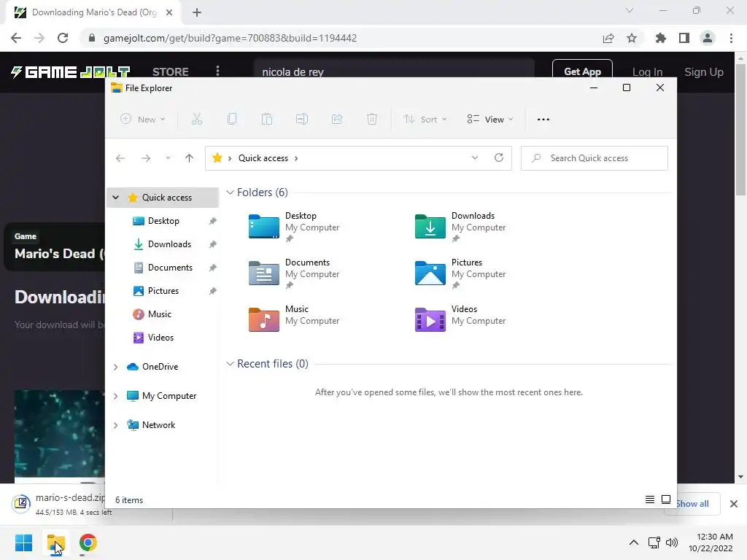
Task: Open Chrome three-dot menu
Action: click(731, 38)
